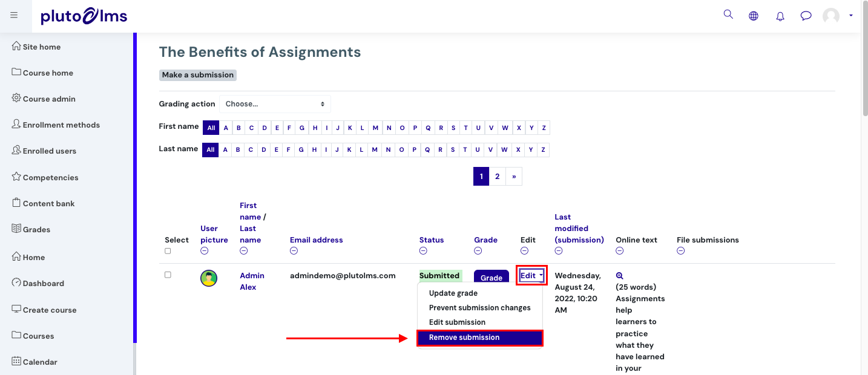Viewport: 868px width, 375px height.
Task: Collapse the Edit column
Action: [524, 251]
